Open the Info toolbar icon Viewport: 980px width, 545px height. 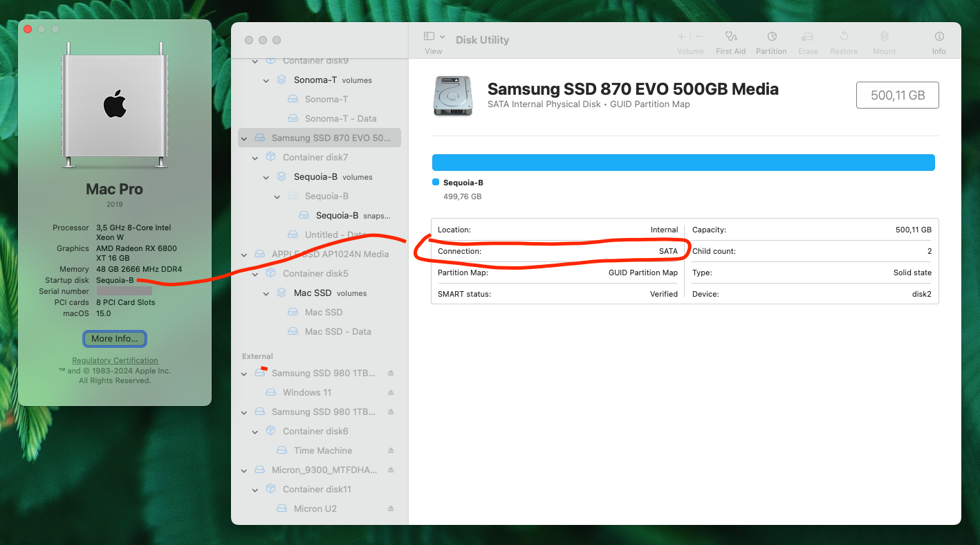939,37
